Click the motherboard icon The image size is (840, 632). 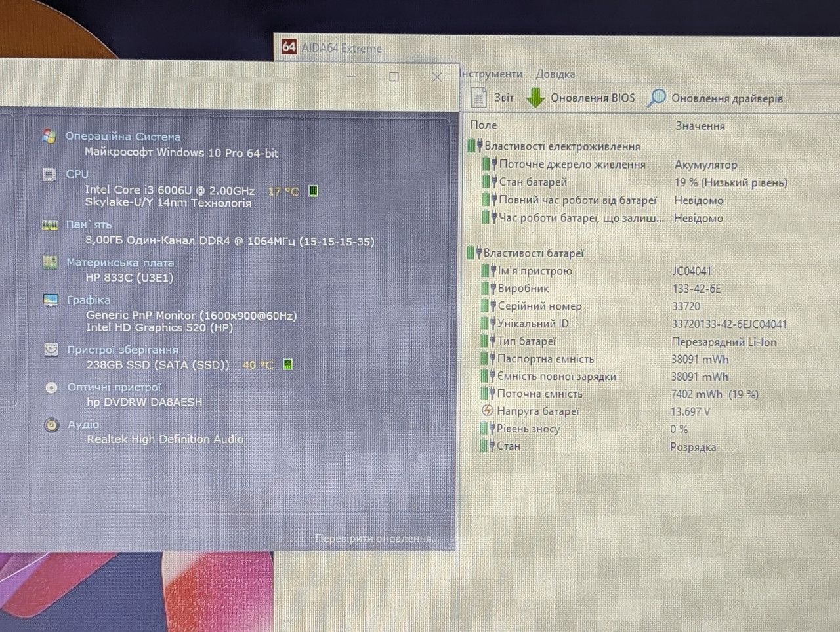pyautogui.click(x=50, y=263)
